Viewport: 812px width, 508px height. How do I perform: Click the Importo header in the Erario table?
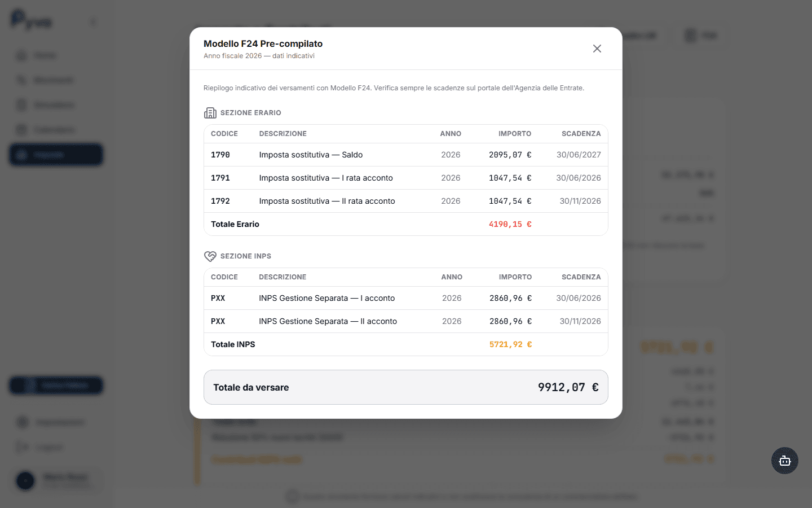pyautogui.click(x=514, y=134)
